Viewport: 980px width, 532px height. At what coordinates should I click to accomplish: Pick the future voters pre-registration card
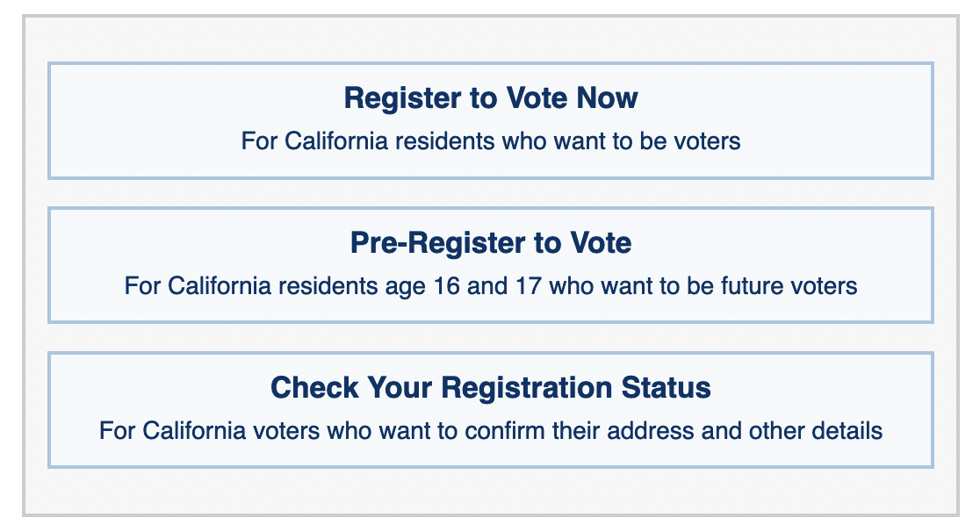pos(490,265)
